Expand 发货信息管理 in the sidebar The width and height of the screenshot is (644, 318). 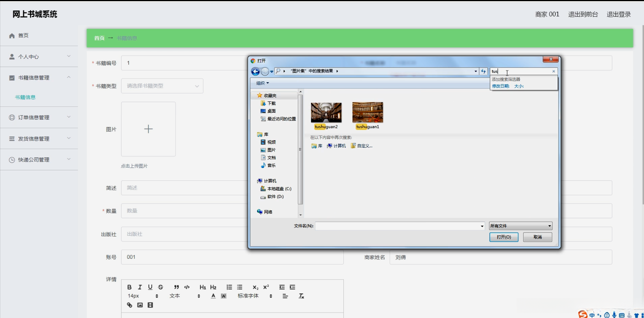[39, 138]
